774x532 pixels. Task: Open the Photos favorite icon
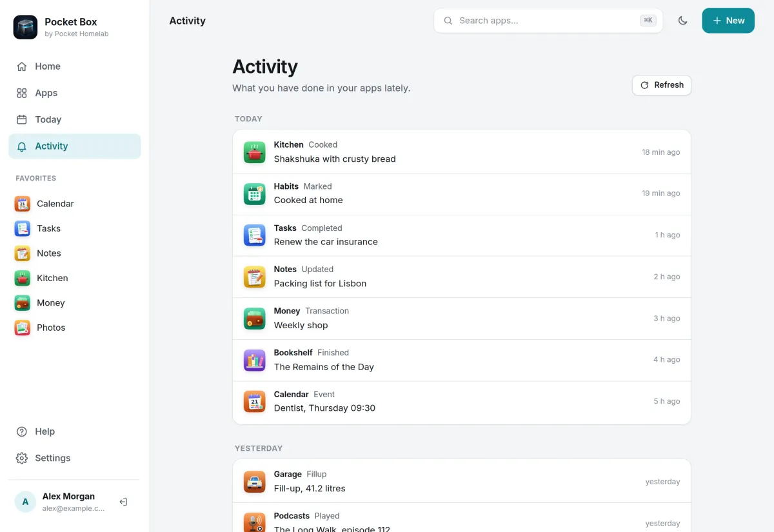tap(23, 328)
